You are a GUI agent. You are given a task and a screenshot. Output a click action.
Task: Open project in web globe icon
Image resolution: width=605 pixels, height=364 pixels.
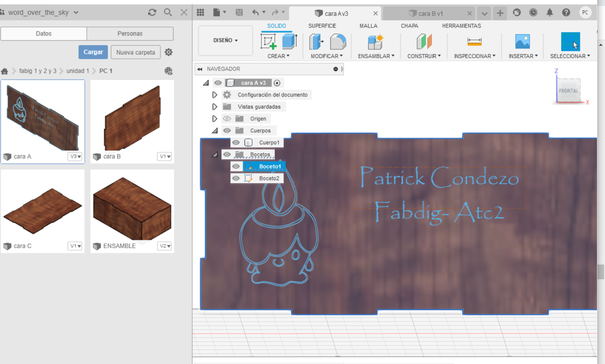point(168,71)
